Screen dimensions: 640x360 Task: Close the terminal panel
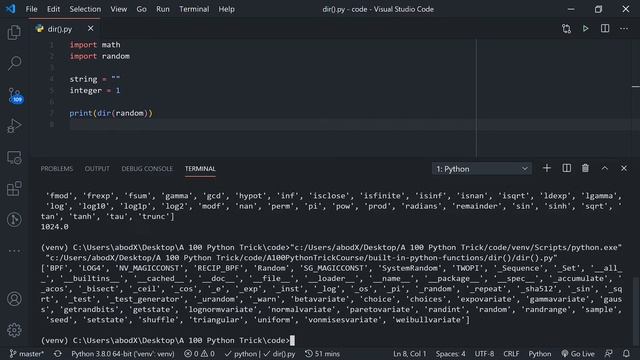[x=624, y=168]
